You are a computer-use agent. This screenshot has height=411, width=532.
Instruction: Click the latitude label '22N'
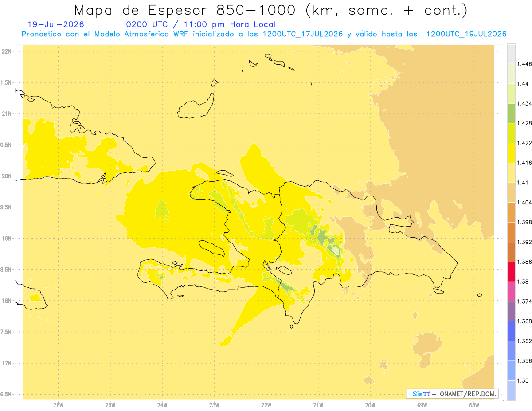point(7,51)
